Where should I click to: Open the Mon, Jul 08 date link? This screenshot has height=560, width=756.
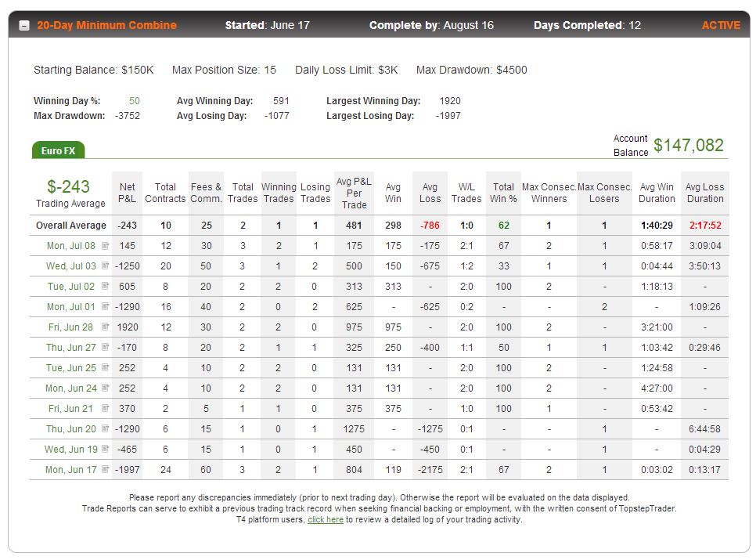(71, 245)
